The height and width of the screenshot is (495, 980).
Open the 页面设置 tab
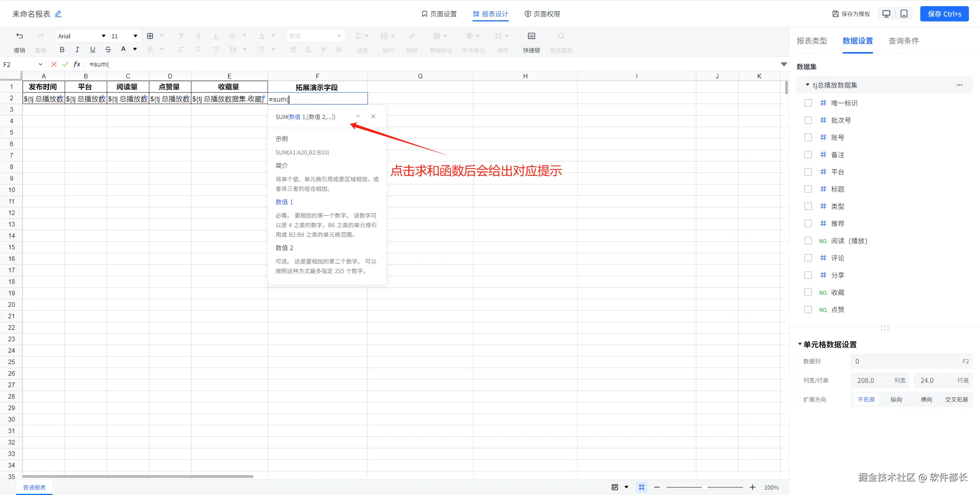click(439, 14)
